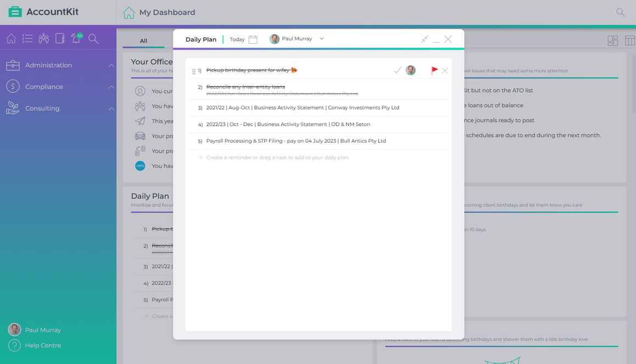Click the paper plane icon in Your Office

(140, 121)
